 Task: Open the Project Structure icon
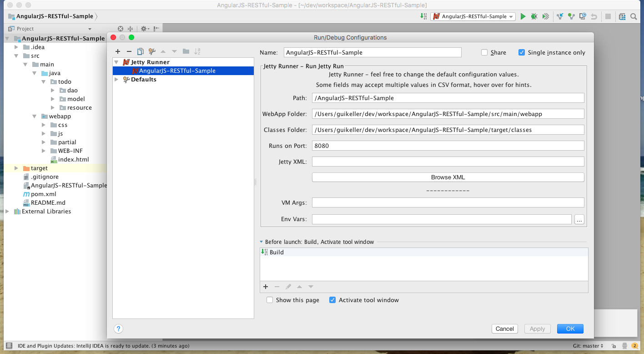(x=622, y=16)
